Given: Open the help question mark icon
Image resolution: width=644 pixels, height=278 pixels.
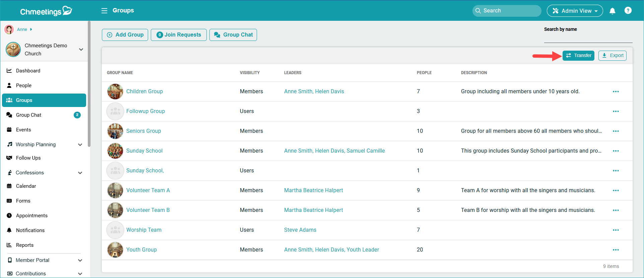Looking at the screenshot, I should [x=628, y=11].
